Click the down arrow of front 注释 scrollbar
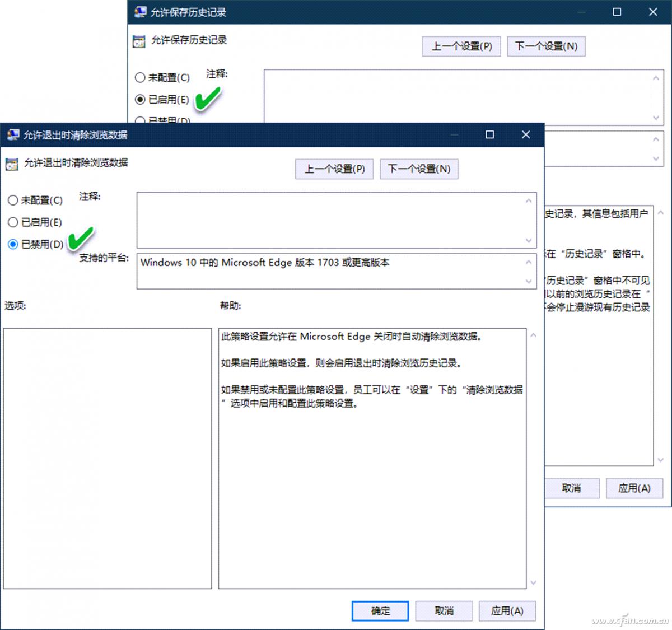The image size is (672, 630). click(529, 241)
